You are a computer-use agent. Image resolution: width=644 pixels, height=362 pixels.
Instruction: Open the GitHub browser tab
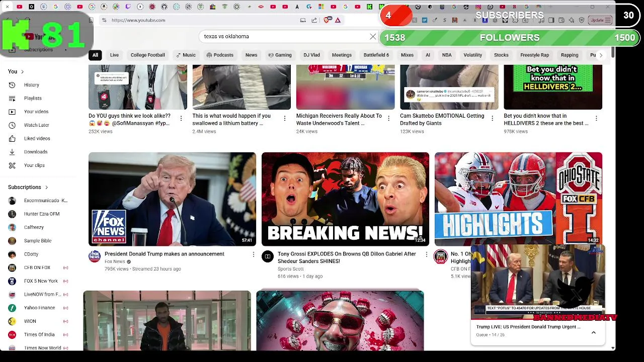point(164,7)
